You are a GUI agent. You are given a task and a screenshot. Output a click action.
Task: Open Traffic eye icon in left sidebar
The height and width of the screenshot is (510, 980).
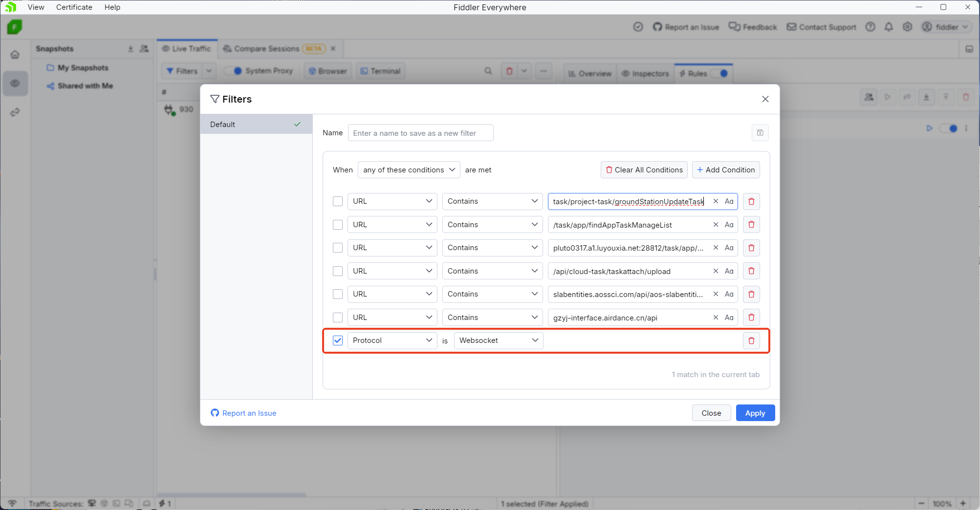[15, 84]
